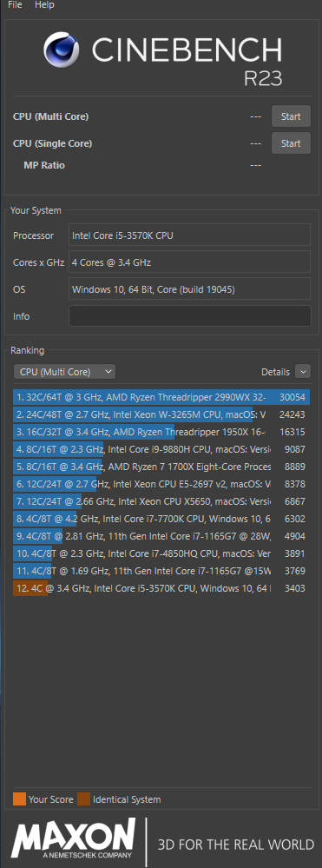
Task: Click the orange Your Score legend swatch
Action: [19, 798]
